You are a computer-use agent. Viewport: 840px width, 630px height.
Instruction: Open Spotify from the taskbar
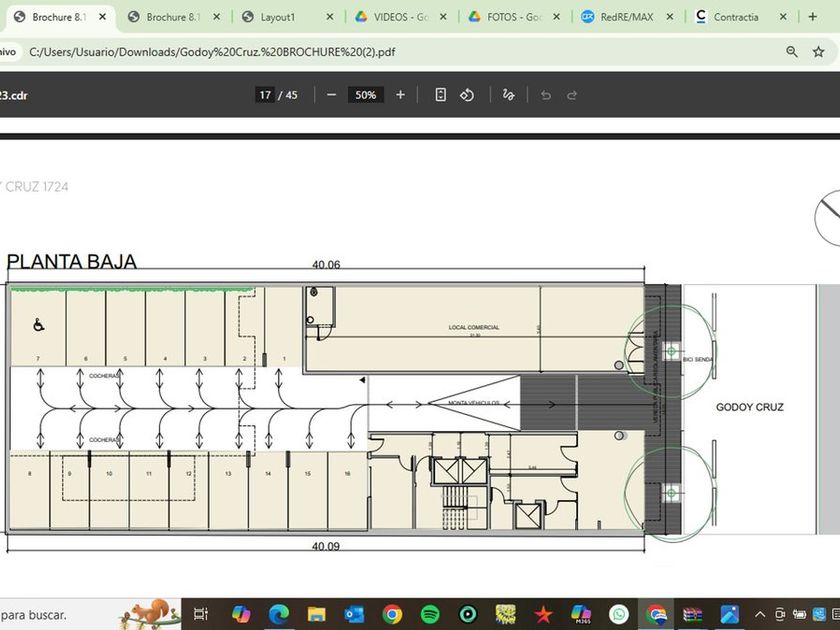(x=430, y=614)
